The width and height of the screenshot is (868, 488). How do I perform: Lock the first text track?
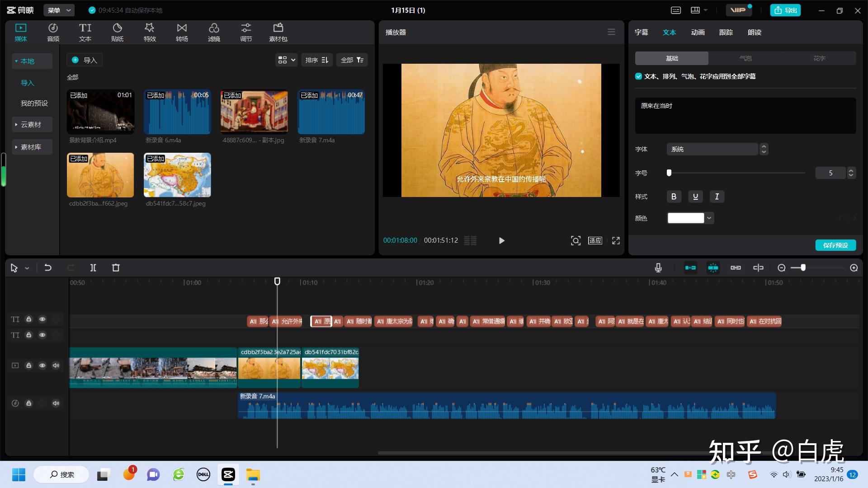28,319
